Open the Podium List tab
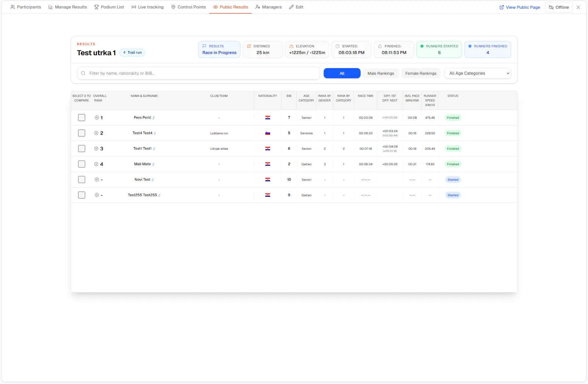Screen dimensions: 588x384 pos(109,7)
